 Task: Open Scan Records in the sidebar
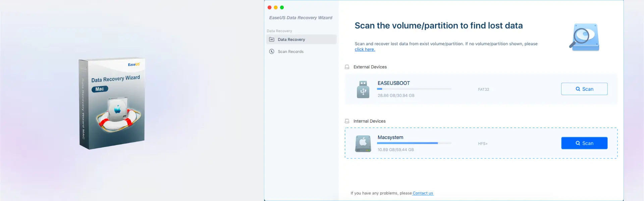click(x=301, y=52)
